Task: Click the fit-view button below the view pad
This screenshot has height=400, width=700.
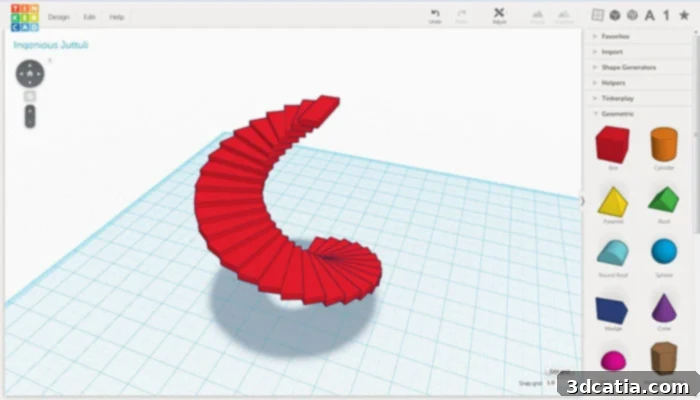Action: 30,96
